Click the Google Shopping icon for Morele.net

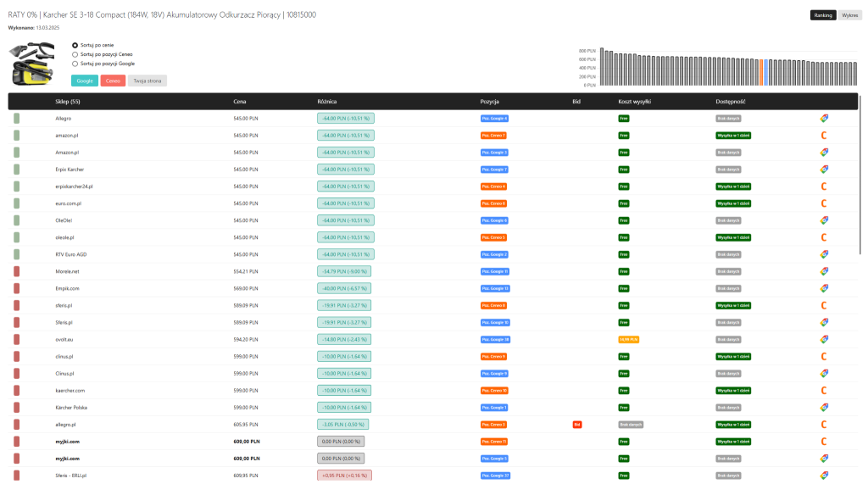[x=824, y=271]
